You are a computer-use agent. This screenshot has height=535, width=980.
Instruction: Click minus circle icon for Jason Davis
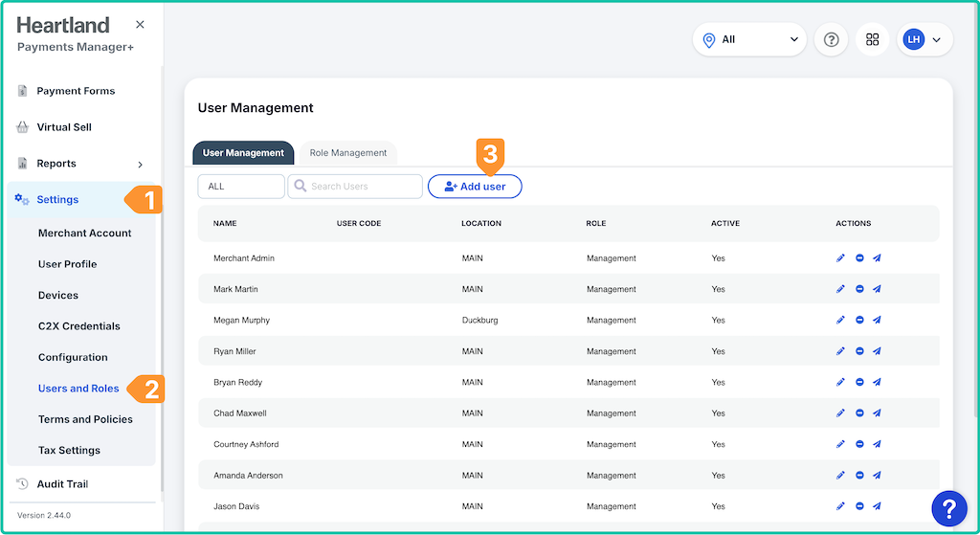[859, 506]
